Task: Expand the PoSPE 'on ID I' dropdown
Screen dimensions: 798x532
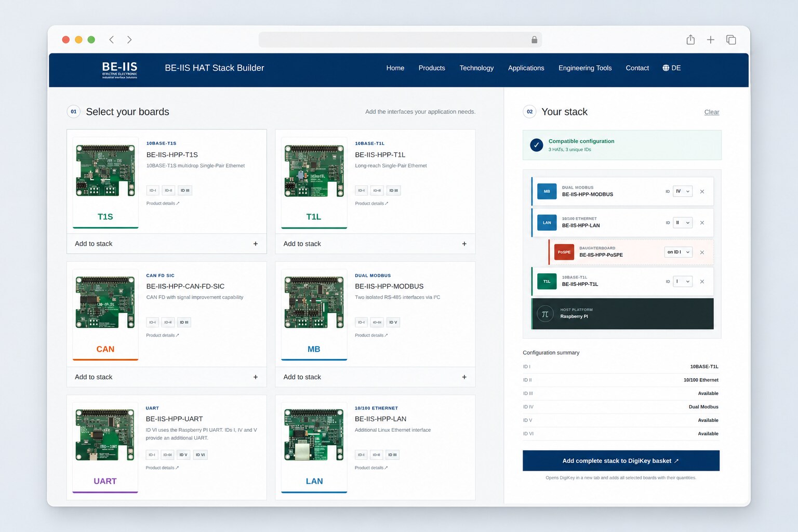Action: [x=679, y=252]
